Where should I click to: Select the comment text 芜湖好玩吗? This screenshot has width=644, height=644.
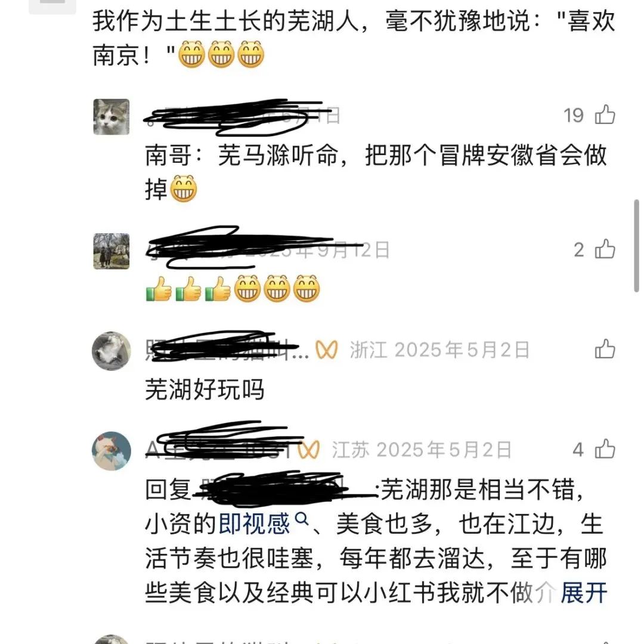(205, 389)
